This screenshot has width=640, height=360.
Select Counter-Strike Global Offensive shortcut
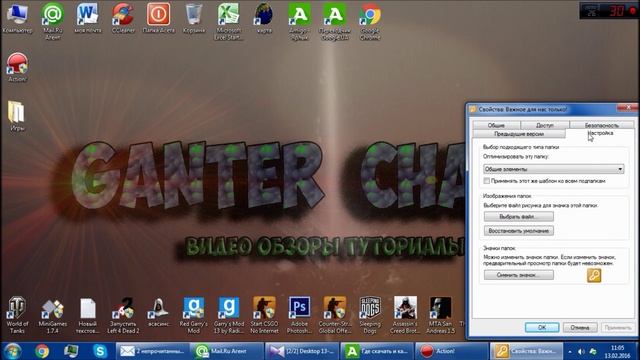click(335, 315)
